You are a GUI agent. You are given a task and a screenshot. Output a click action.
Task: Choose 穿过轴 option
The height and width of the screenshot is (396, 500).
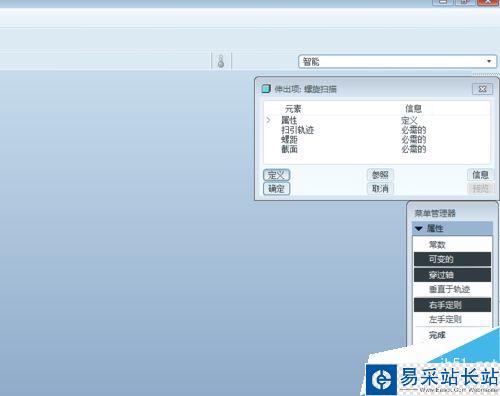452,275
